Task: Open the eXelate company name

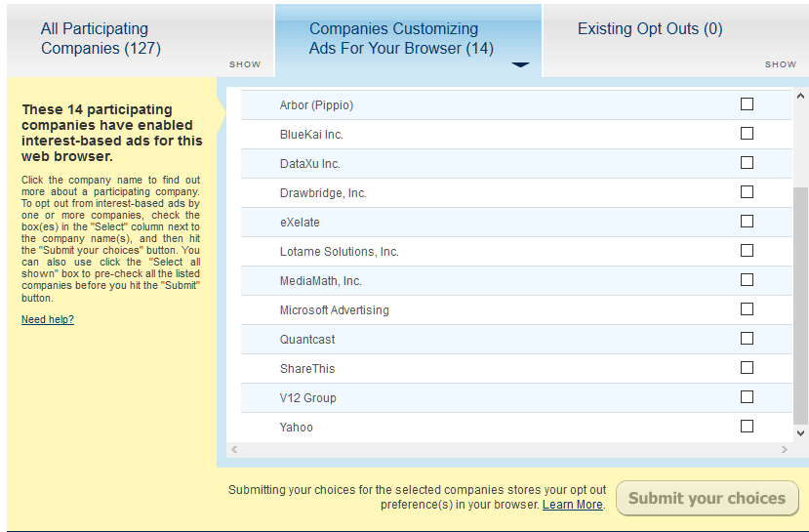Action: 300,223
